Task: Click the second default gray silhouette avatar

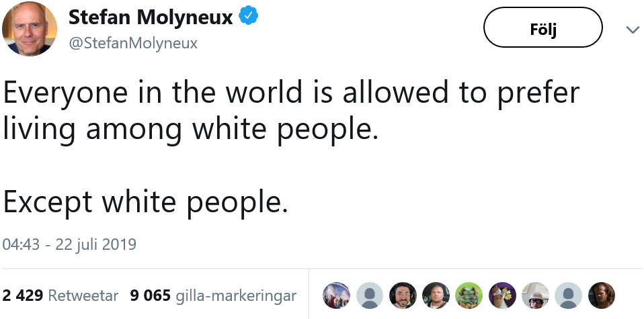Action: point(569,295)
